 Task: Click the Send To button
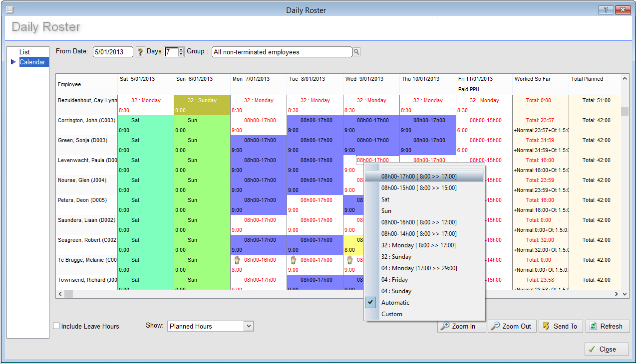click(x=560, y=326)
